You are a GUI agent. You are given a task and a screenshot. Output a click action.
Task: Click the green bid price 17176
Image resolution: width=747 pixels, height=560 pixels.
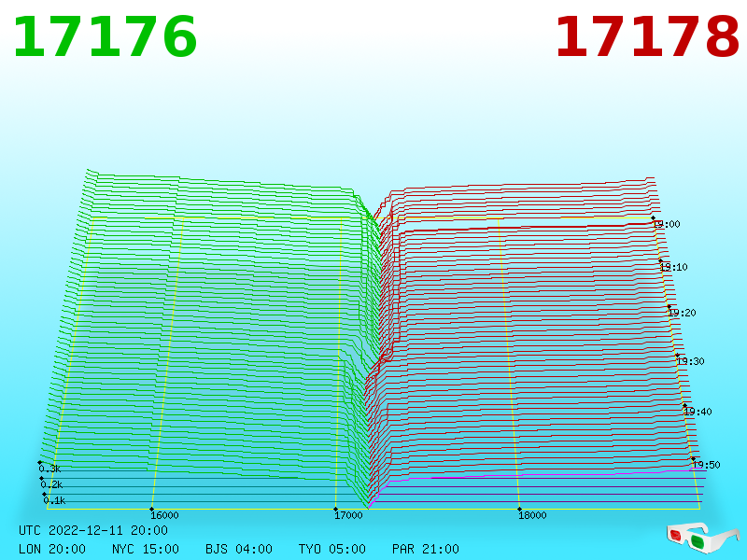point(105,36)
